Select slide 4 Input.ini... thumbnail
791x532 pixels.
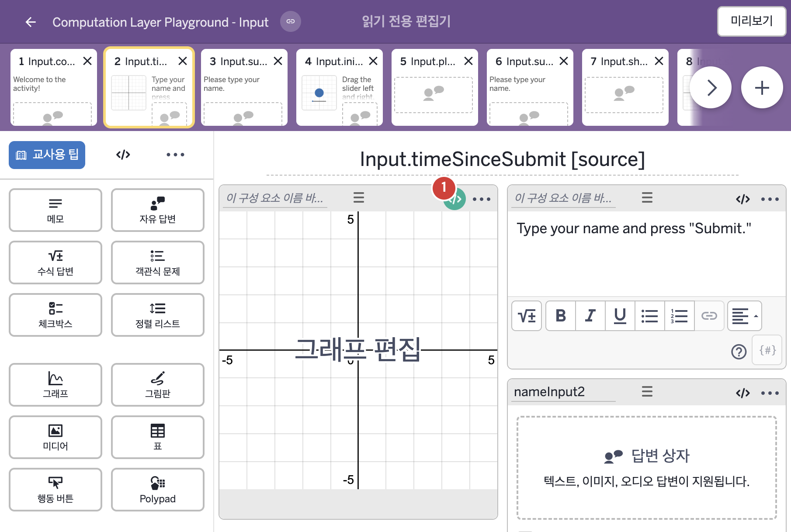tap(340, 87)
